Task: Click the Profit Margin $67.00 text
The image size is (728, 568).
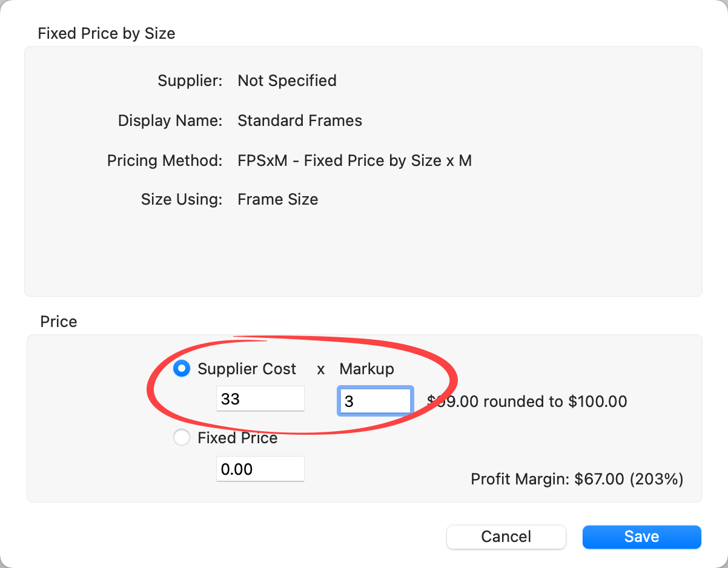Action: click(x=577, y=480)
